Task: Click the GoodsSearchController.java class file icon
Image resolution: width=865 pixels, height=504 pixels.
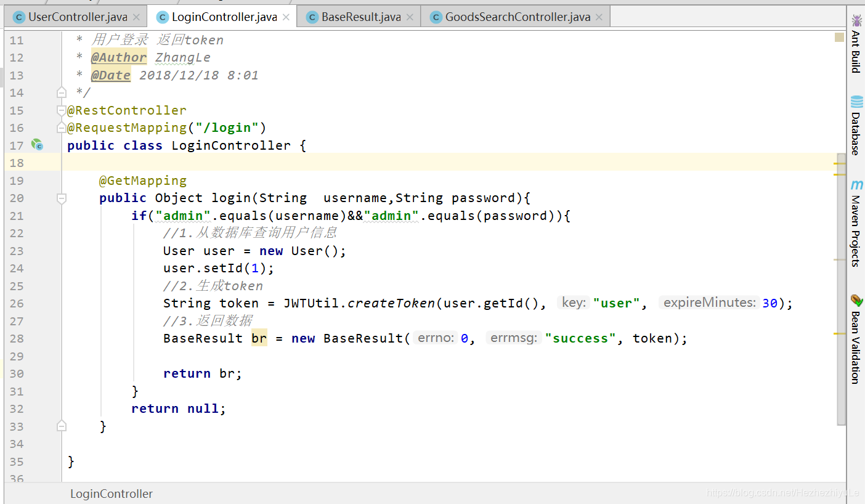Action: (436, 17)
